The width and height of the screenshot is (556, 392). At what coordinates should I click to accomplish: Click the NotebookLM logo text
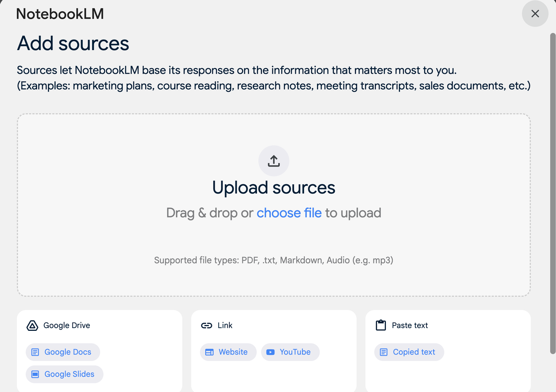60,14
